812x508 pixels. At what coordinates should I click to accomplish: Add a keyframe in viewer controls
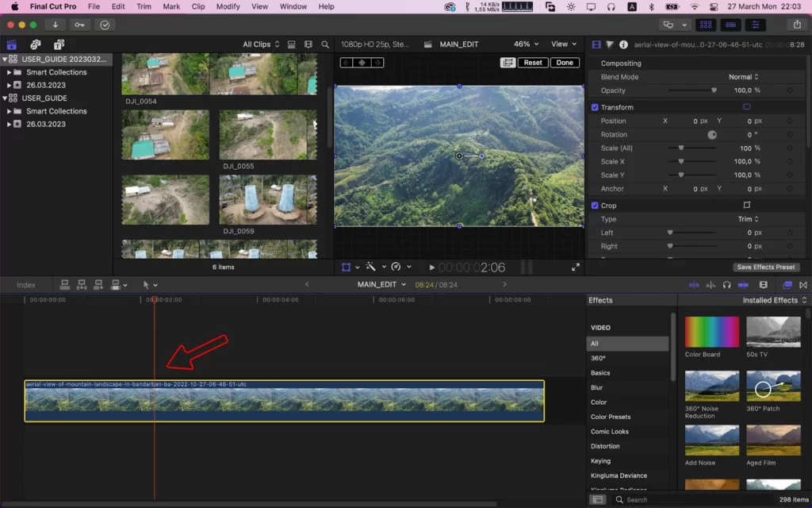(x=362, y=63)
